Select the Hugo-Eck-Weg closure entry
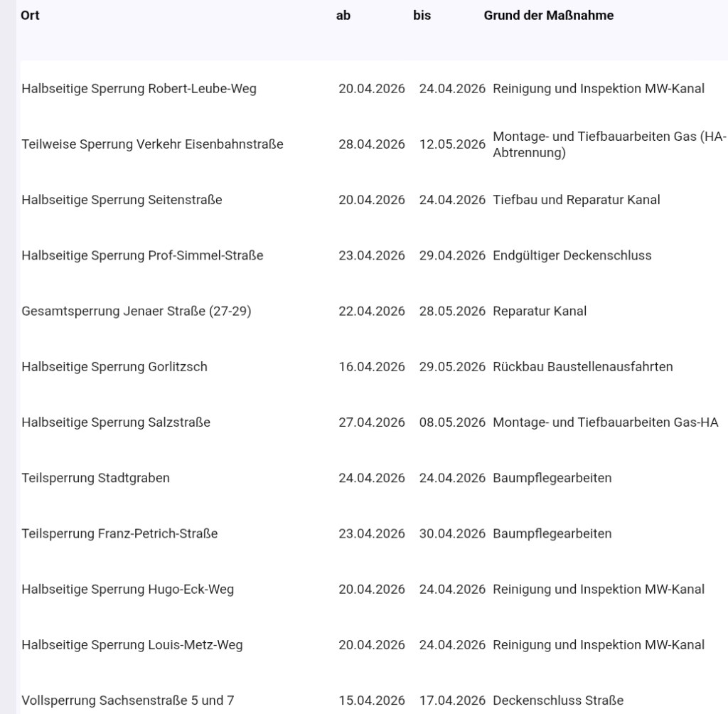The height and width of the screenshot is (714, 728). pos(127,589)
